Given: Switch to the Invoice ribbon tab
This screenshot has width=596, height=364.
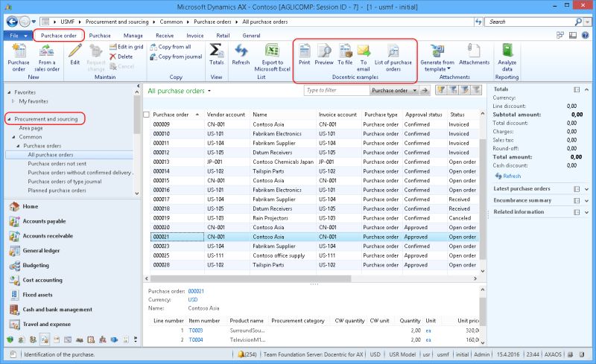Looking at the screenshot, I should pos(195,35).
